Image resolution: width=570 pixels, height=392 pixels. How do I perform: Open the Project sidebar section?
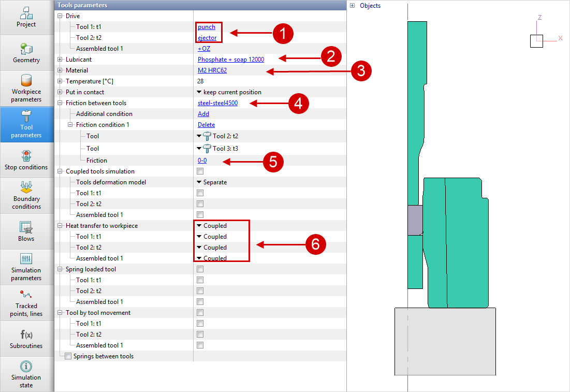[26, 17]
